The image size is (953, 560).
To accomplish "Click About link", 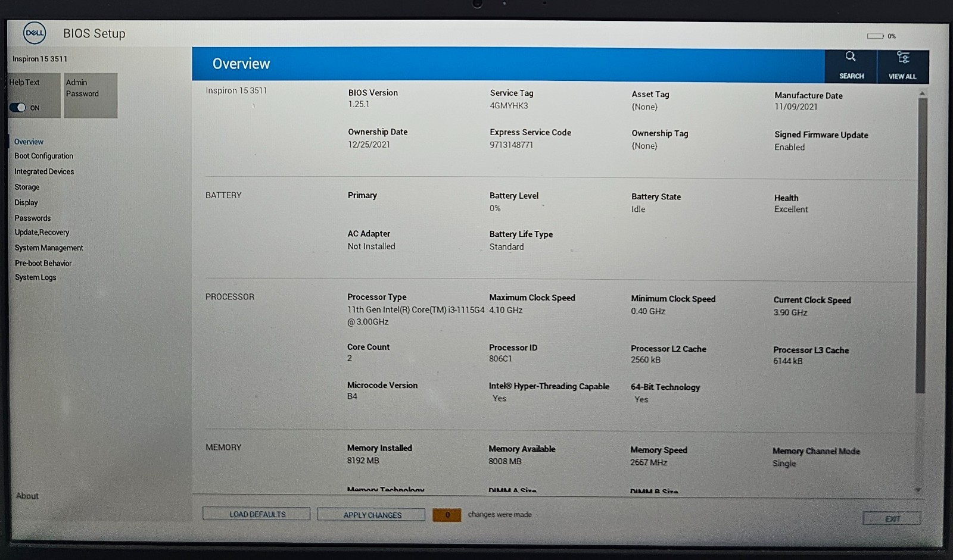I will point(27,496).
